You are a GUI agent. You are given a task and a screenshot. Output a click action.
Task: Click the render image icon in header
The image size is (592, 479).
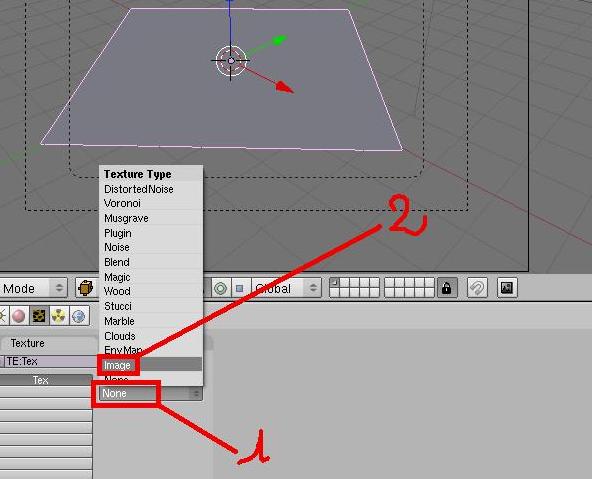tap(506, 288)
